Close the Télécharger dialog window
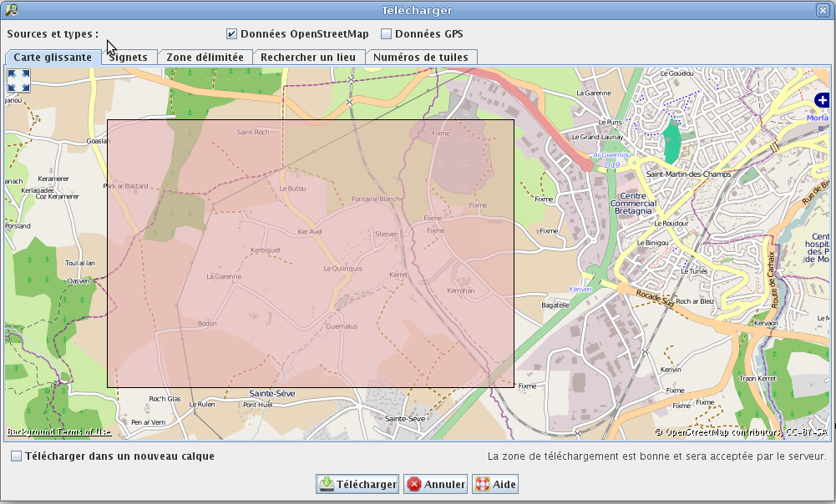This screenshot has height=504, width=836. pos(822,9)
